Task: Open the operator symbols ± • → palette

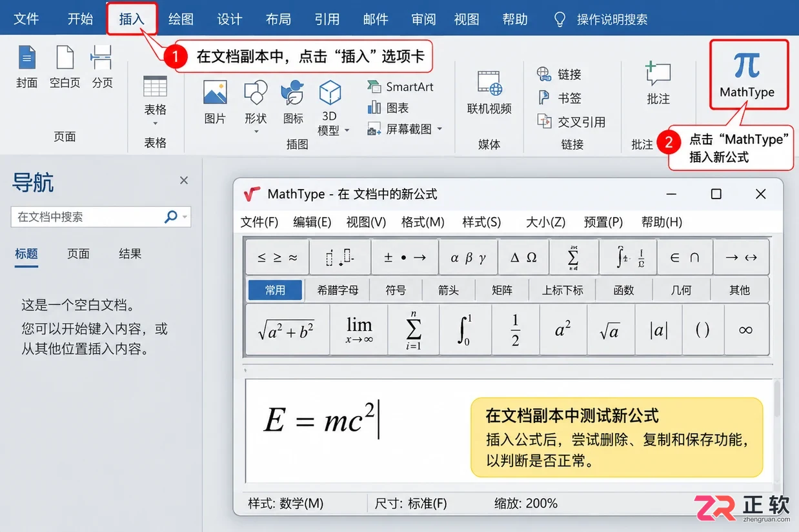Action: (x=405, y=257)
